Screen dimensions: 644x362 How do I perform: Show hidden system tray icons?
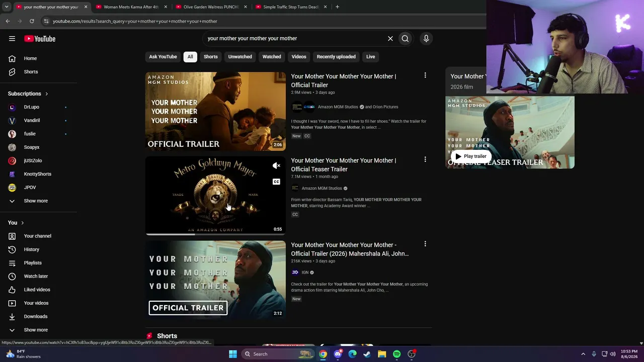pyautogui.click(x=583, y=354)
